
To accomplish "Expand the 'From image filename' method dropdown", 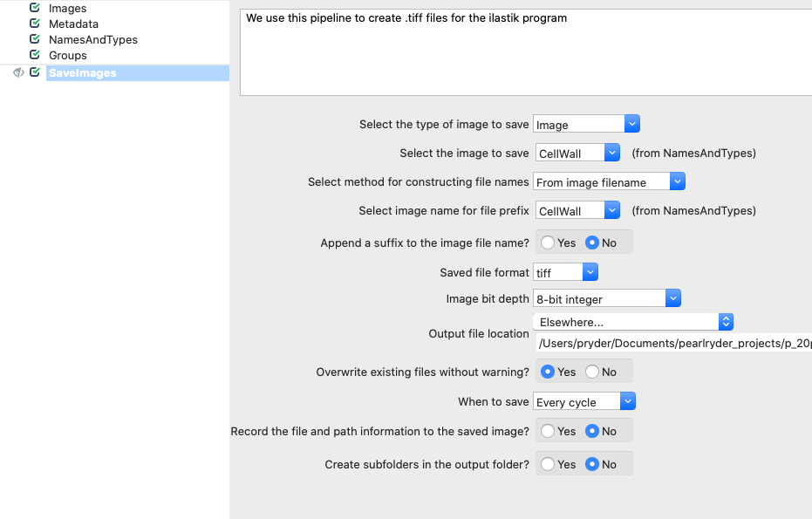I will tap(677, 181).
